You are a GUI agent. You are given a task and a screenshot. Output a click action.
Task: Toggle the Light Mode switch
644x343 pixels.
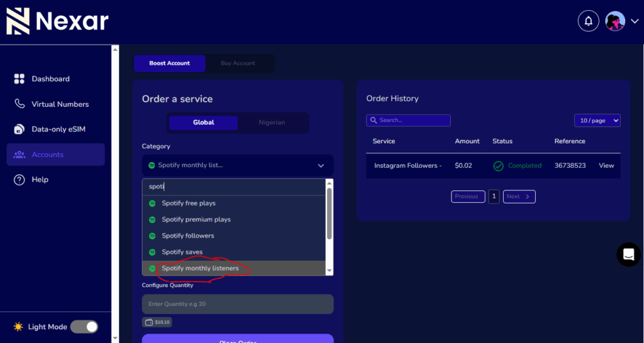click(84, 327)
